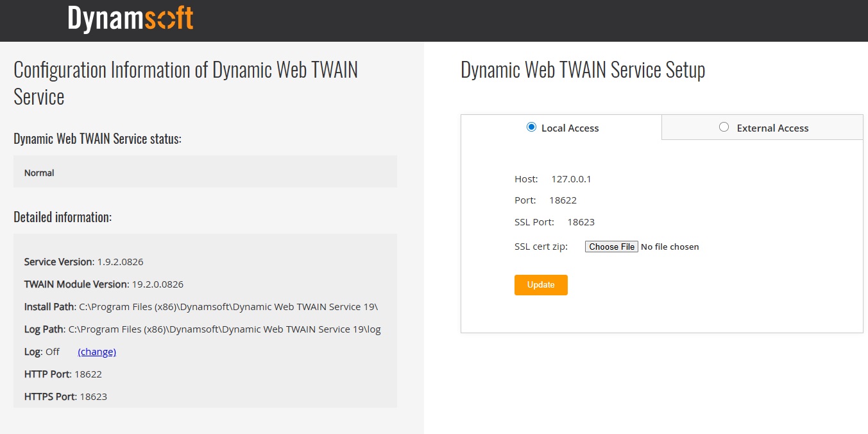This screenshot has width=868, height=434.
Task: Click the Host value 127.0.0.1
Action: [x=571, y=179]
